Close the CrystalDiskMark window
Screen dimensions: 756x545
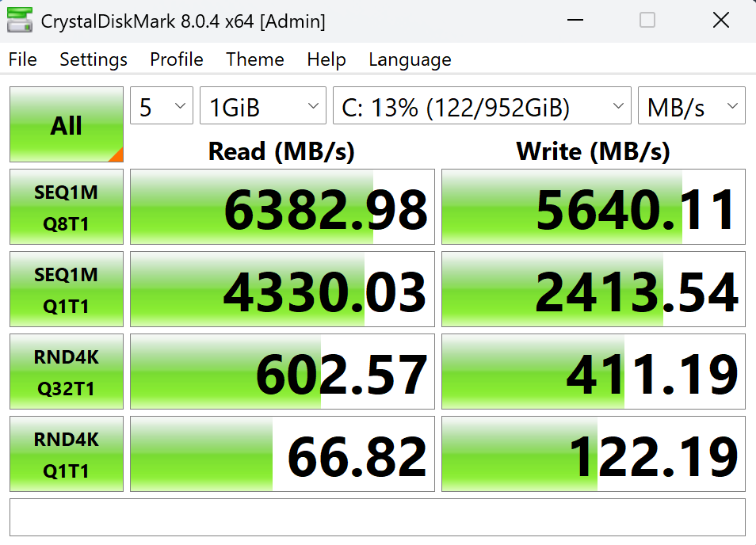coord(721,21)
